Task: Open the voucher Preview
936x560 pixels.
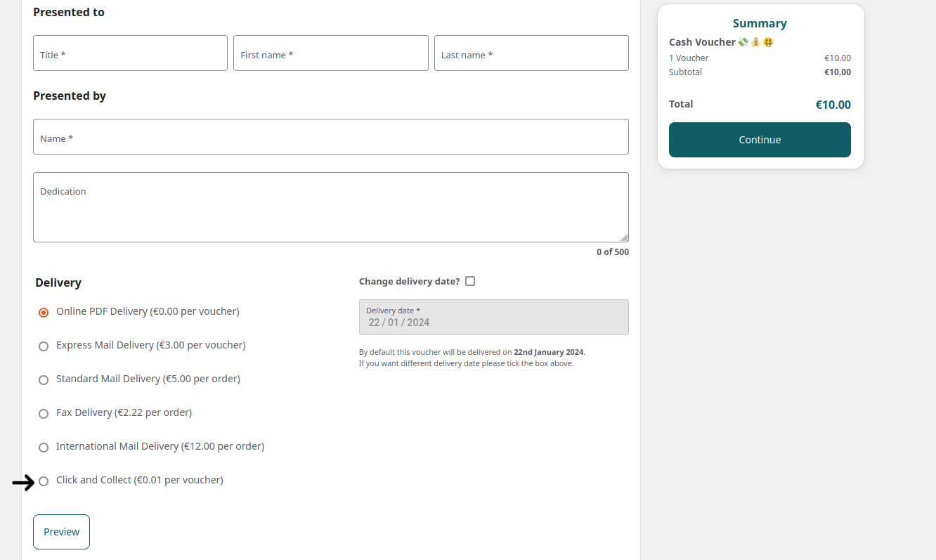Action: coord(61,532)
